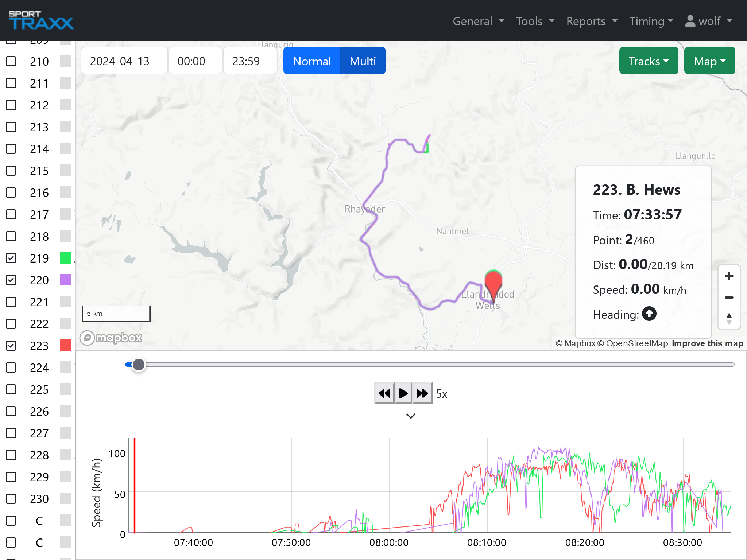Click the Mapbox logo on the map
The width and height of the screenshot is (747, 560).
point(111,338)
